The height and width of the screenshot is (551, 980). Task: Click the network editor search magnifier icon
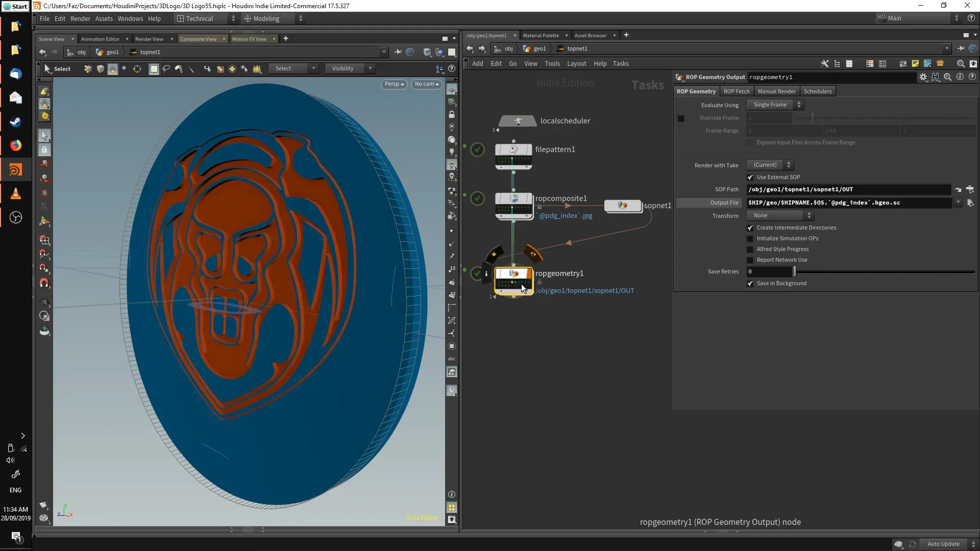tap(961, 63)
